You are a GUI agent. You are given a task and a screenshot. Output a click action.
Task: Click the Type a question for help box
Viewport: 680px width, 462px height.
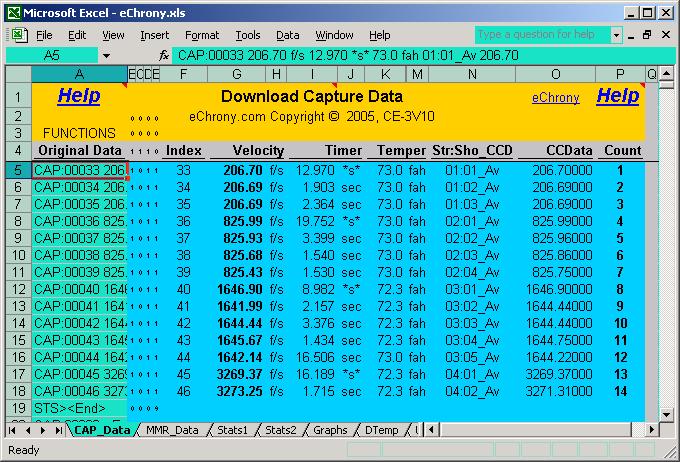(542, 35)
